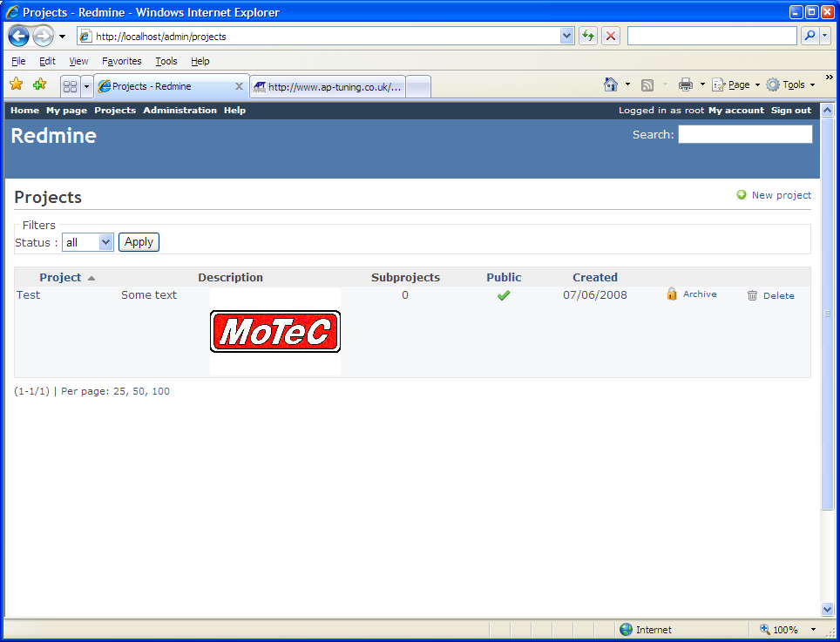Click green Public checkmark for Test project
The image size is (840, 642).
click(x=504, y=295)
